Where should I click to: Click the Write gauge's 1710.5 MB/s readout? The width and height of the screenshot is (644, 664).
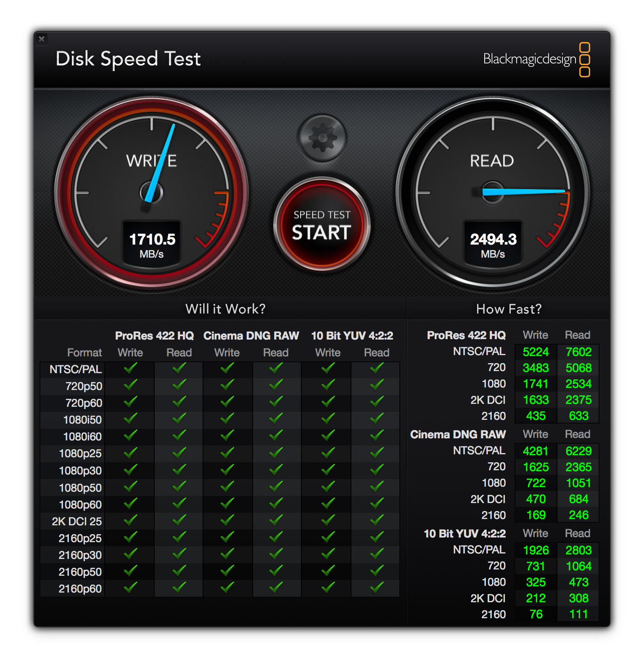pos(152,245)
